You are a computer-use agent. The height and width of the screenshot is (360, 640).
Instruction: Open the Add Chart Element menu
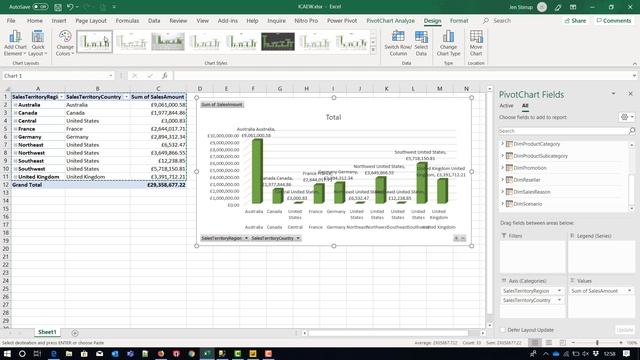15,43
